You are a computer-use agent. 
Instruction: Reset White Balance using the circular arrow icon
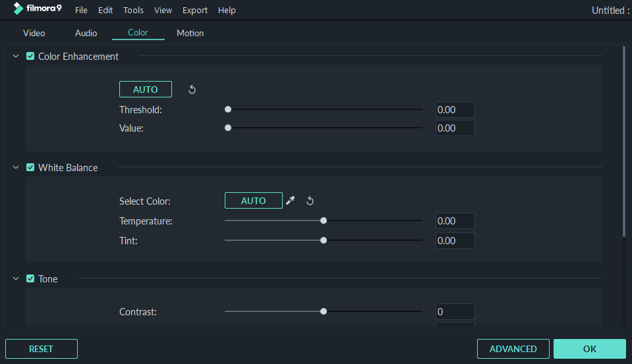pos(310,201)
